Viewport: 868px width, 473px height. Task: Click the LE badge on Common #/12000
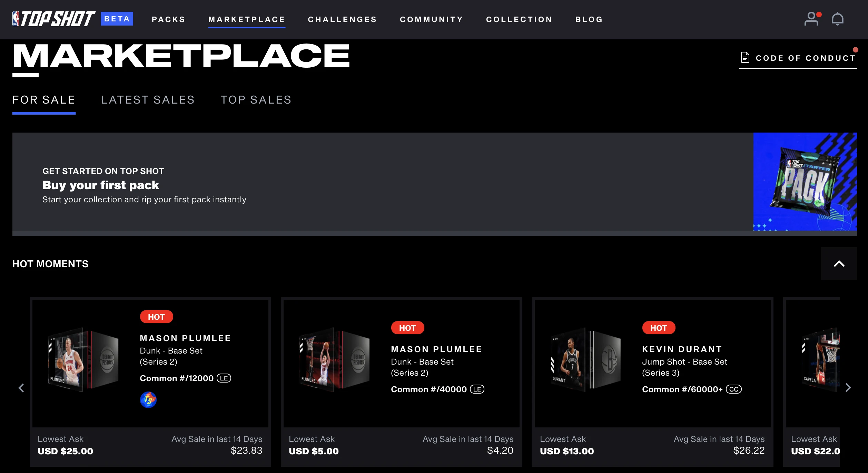click(224, 378)
